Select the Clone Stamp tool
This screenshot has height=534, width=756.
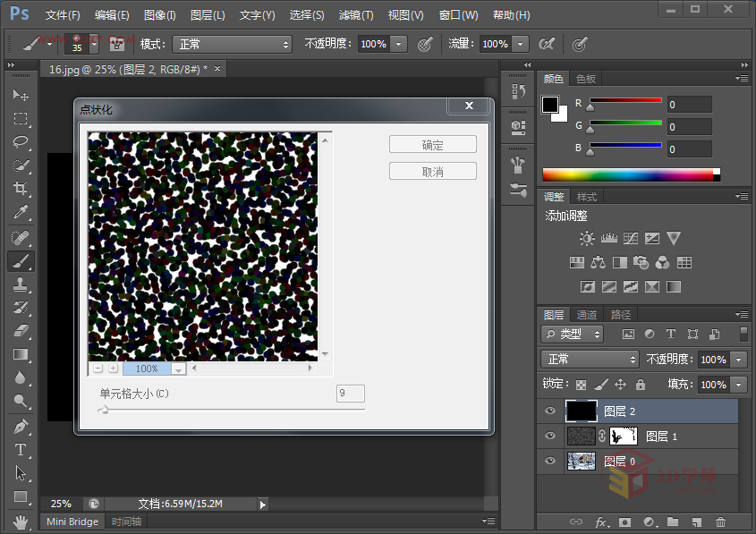21,284
